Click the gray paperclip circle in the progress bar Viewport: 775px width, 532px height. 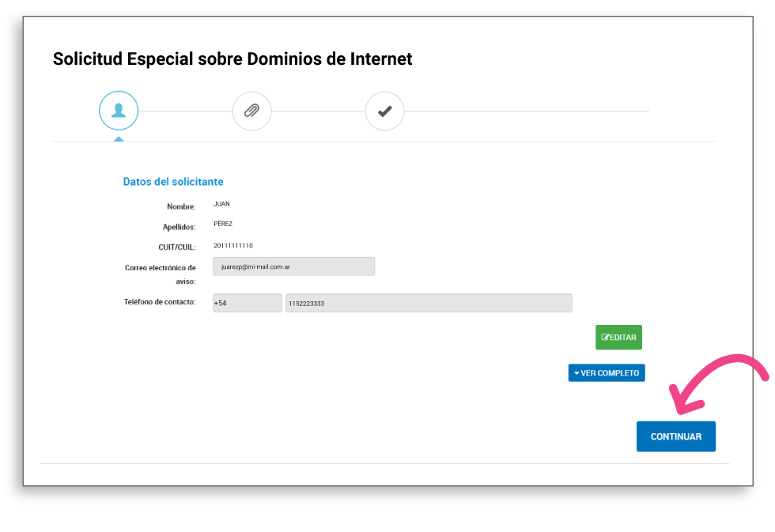pos(251,111)
